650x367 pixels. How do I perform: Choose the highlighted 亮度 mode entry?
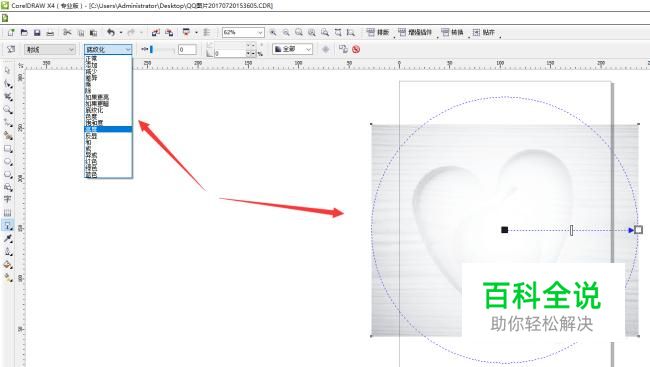click(x=108, y=129)
